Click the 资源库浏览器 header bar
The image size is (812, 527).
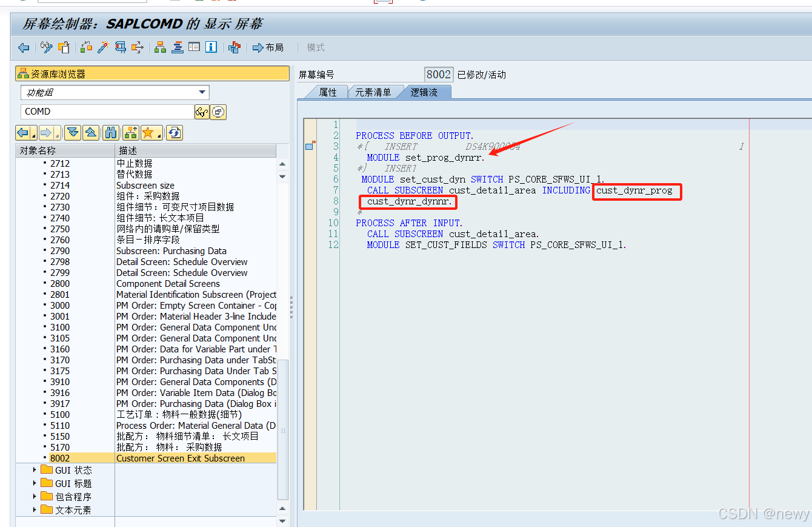[152, 74]
